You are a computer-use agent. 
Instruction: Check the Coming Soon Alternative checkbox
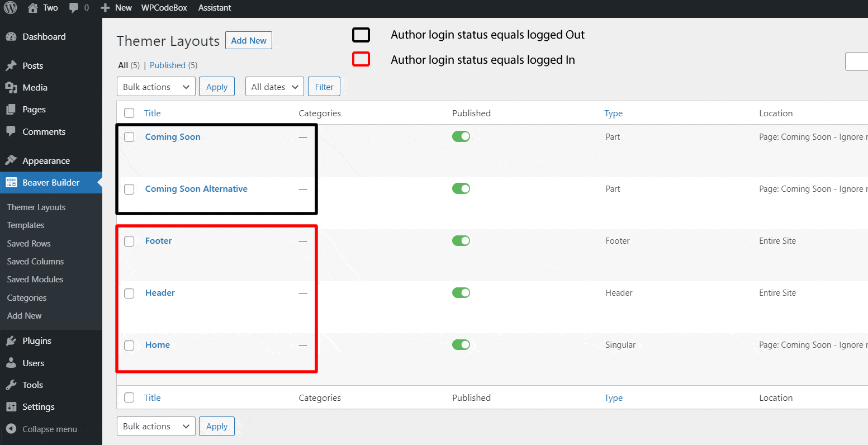(x=129, y=189)
